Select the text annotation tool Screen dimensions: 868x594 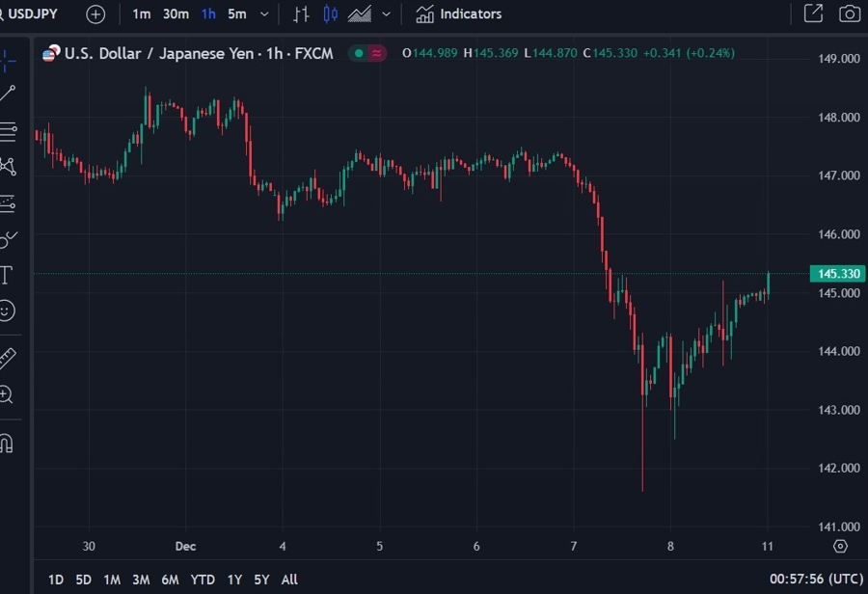tap(6, 275)
